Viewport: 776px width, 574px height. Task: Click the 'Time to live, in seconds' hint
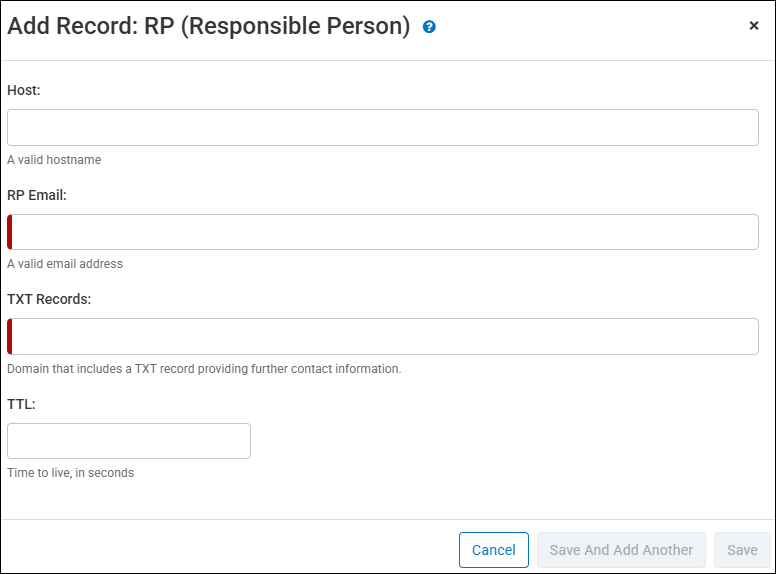pos(70,473)
